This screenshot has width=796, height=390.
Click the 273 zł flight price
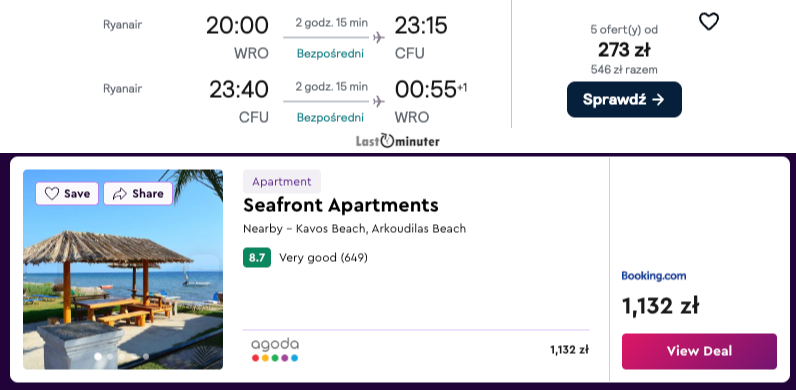pyautogui.click(x=624, y=50)
